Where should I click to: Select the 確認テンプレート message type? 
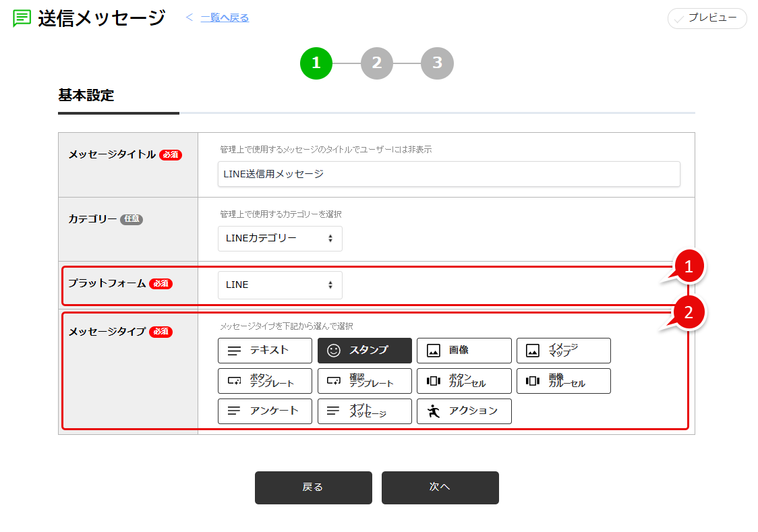coord(364,381)
